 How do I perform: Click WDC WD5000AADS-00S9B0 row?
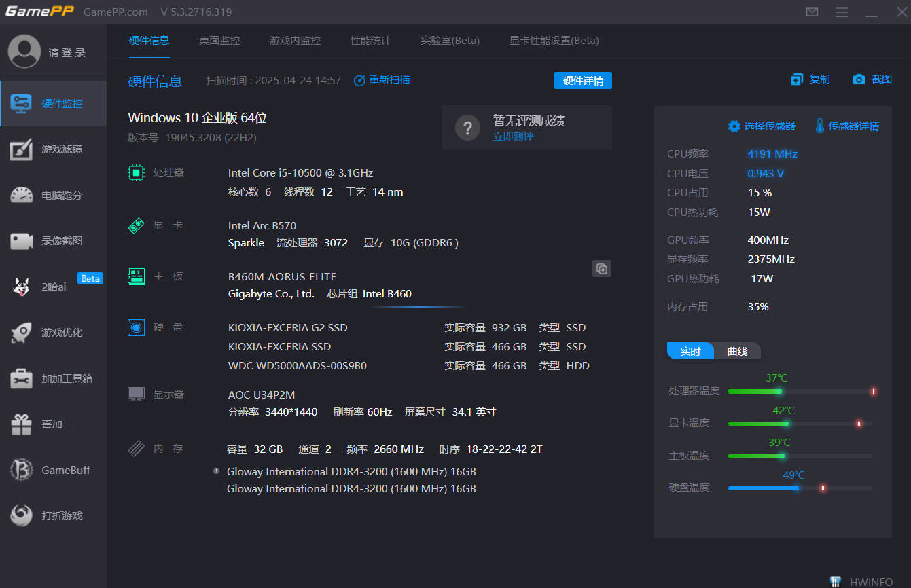point(408,365)
